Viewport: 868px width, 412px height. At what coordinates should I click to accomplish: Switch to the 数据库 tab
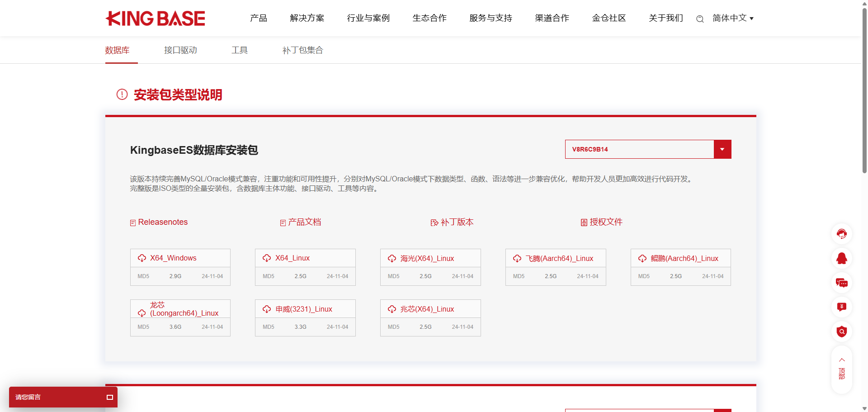coord(118,50)
